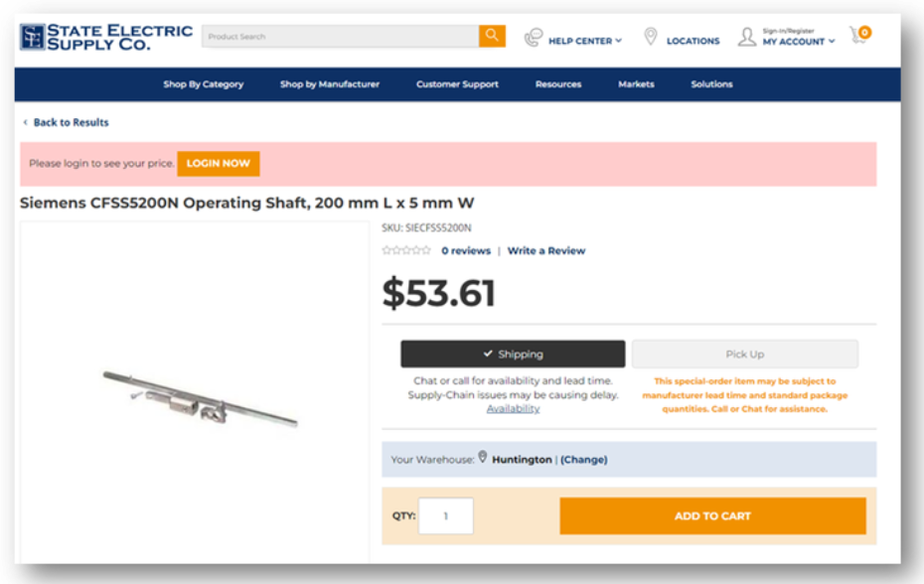
Task: Select the Pick Up option
Action: pyautogui.click(x=744, y=355)
